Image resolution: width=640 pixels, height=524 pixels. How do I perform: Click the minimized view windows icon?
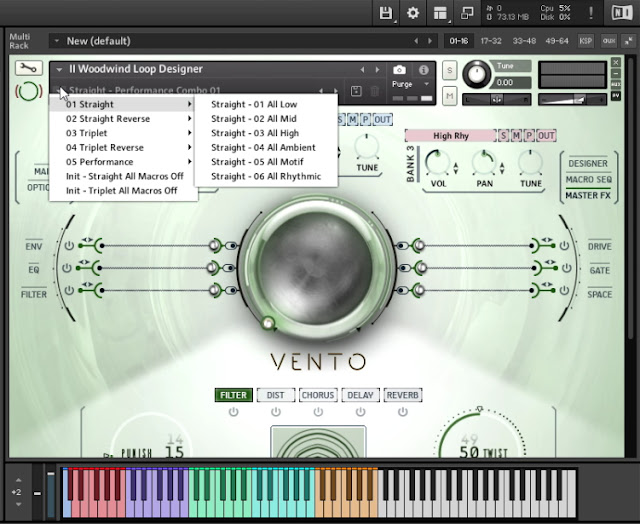(467, 13)
